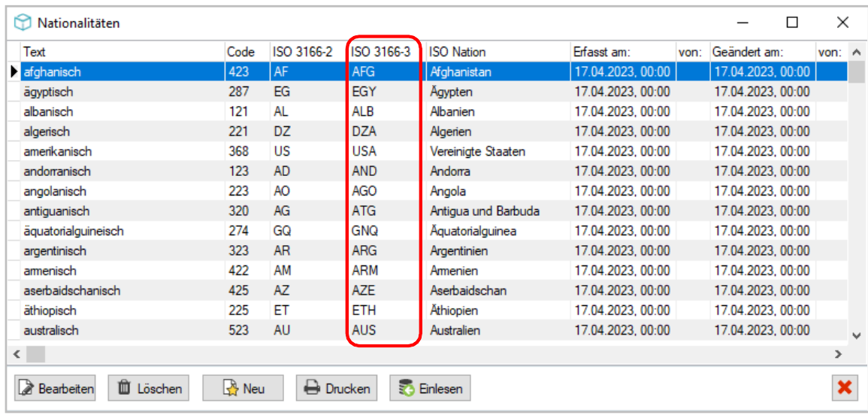
Task: Click the cell 'Antigua und Barbuda'
Action: [x=498, y=211]
